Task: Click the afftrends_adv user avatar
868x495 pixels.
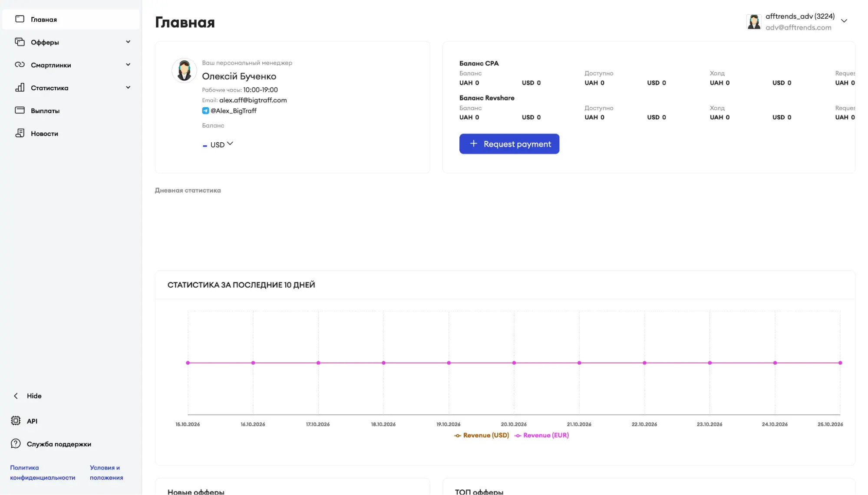Action: coord(754,22)
